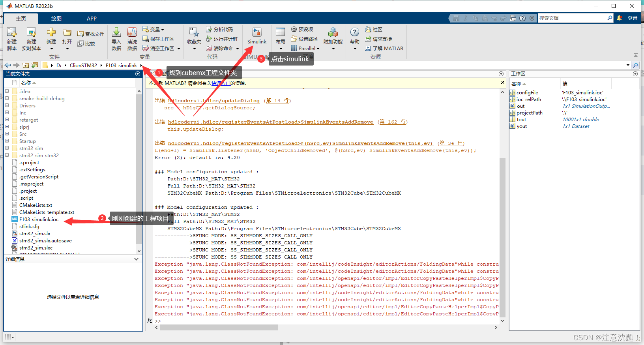Click 保存工作区 (Save Workspace)
644x345 pixels.
(x=158, y=39)
